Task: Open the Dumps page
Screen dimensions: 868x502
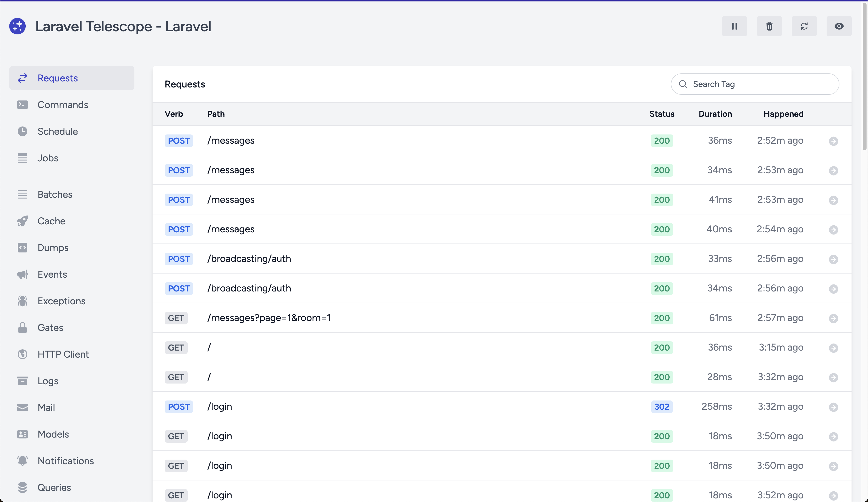Action: (53, 248)
